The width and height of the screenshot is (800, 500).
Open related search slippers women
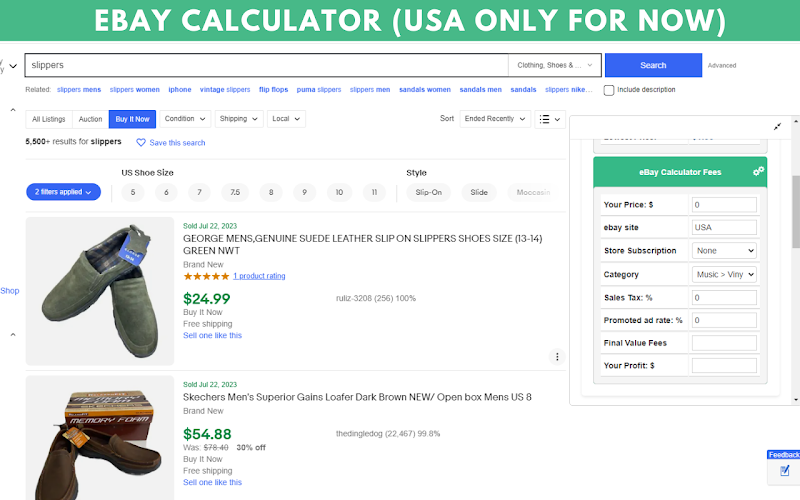[x=135, y=89]
